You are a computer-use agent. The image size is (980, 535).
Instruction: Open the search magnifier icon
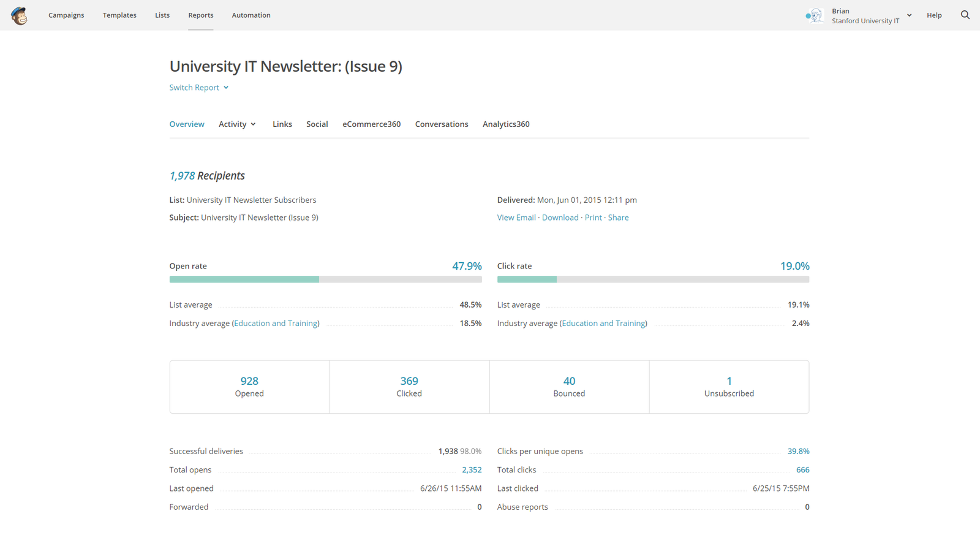tap(965, 15)
